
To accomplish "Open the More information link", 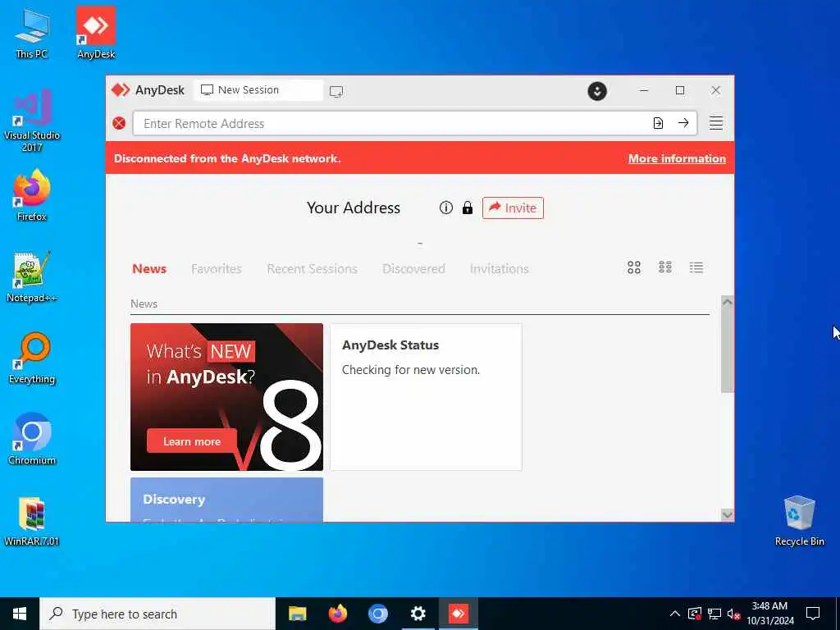I will (x=677, y=158).
